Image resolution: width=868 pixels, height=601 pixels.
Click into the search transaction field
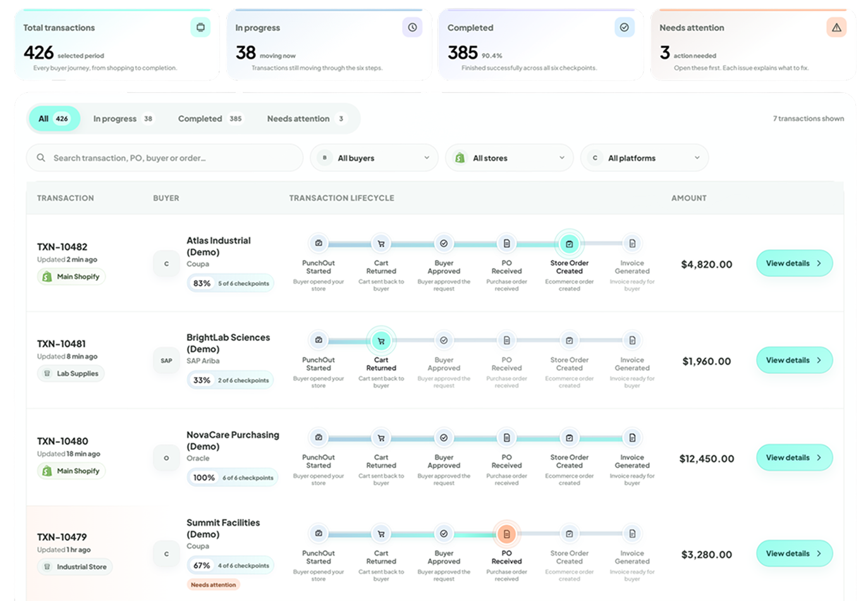(x=164, y=158)
